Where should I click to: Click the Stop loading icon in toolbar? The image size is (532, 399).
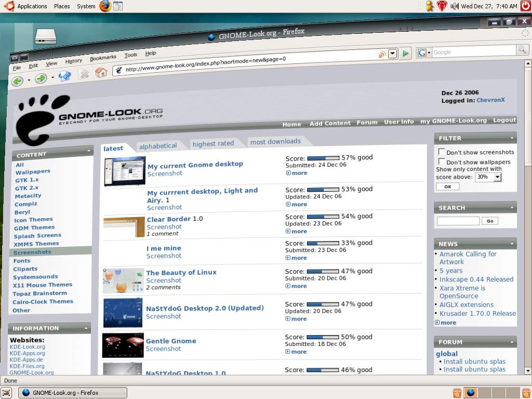click(x=84, y=74)
